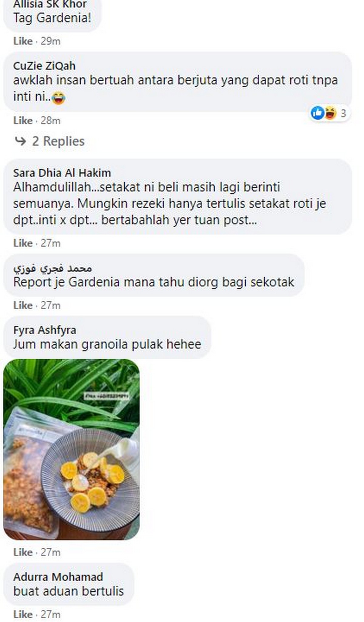Screen dimensions: 364x622
Task: Open the reaction count 3
Action: [x=343, y=113]
